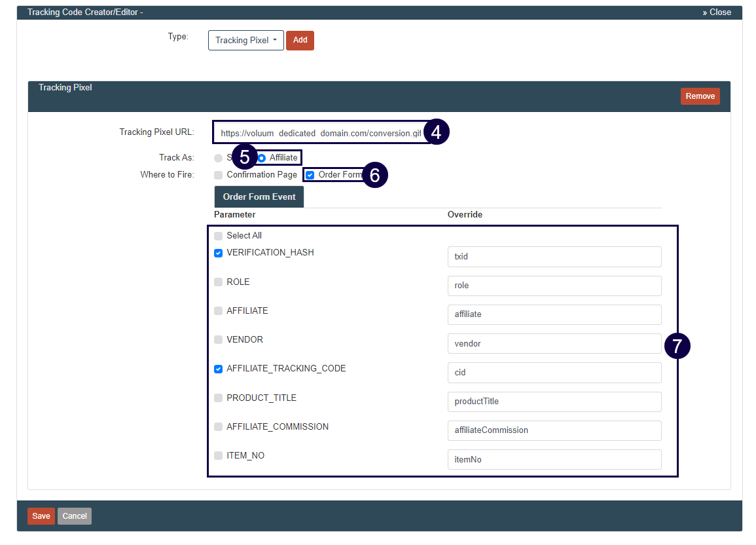Toggle the AFFILIATE_TRACKING_CODE checkbox
Image resolution: width=756 pixels, height=545 pixels.
click(218, 369)
